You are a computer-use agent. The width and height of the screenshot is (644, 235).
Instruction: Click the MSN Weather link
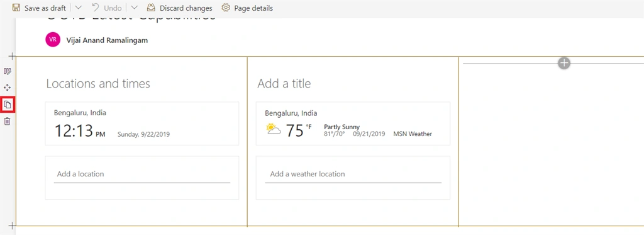413,134
